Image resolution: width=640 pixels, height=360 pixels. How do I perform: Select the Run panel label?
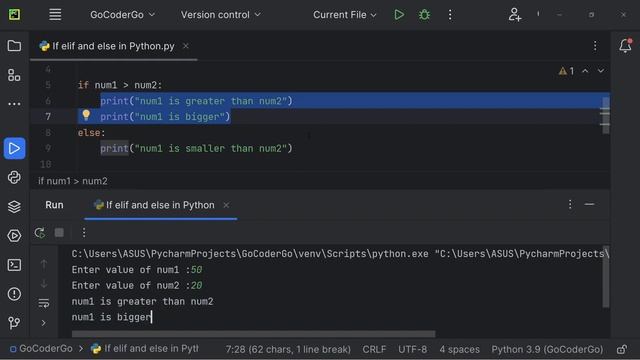tap(54, 205)
